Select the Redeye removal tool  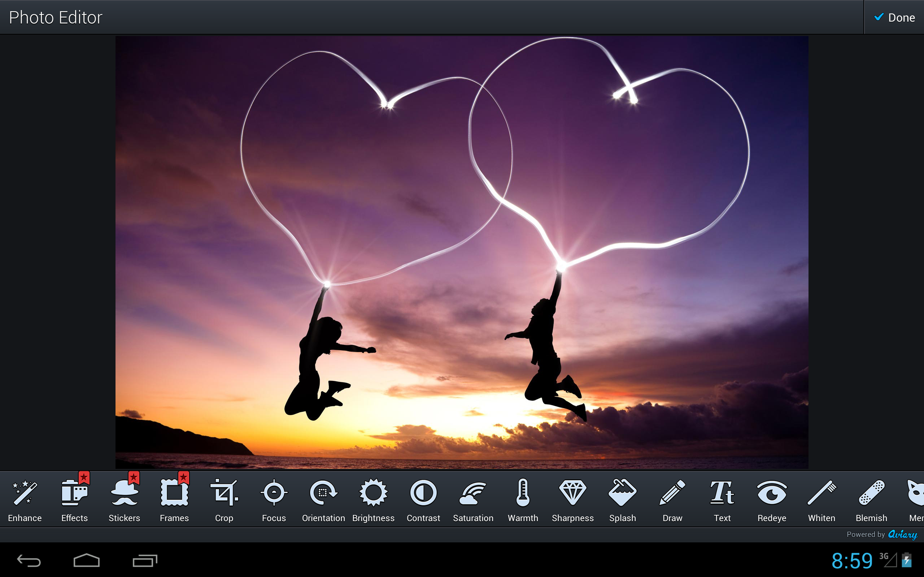point(772,500)
